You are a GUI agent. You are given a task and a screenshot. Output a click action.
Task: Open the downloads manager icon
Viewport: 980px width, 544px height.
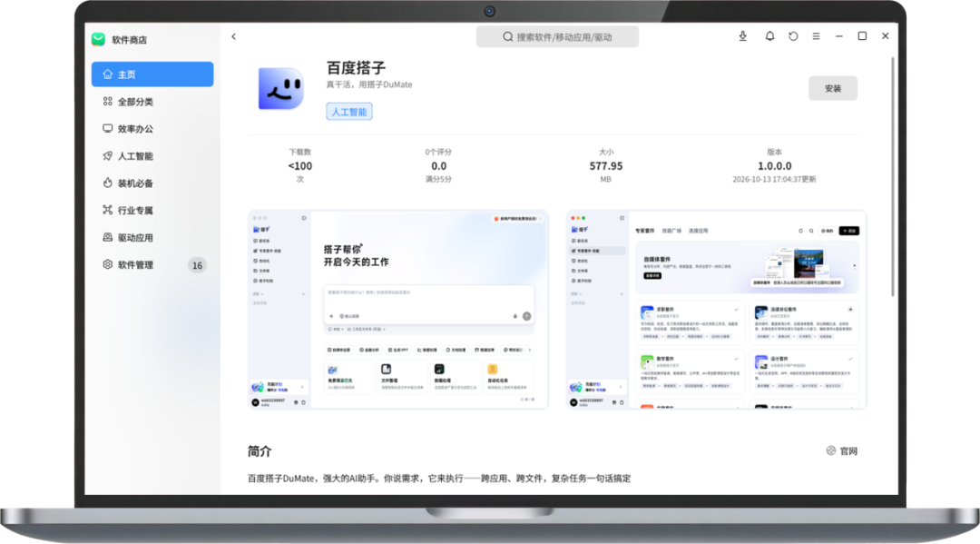point(742,36)
